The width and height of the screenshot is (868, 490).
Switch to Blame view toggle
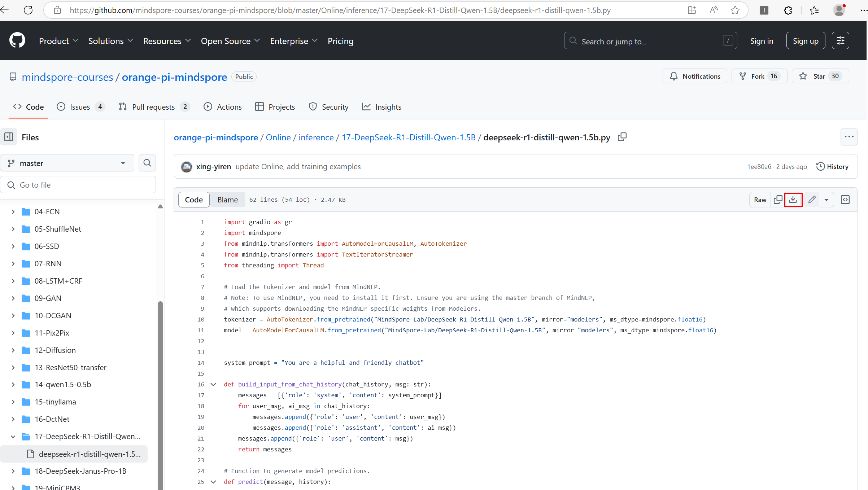click(227, 200)
